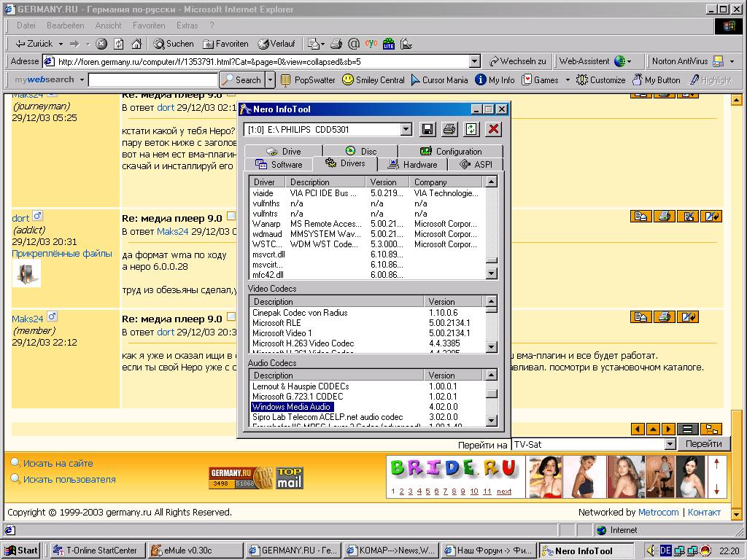Viewport: 747px width, 560px height.
Task: Refresh drive info in Nero InfoTool
Action: click(x=471, y=129)
